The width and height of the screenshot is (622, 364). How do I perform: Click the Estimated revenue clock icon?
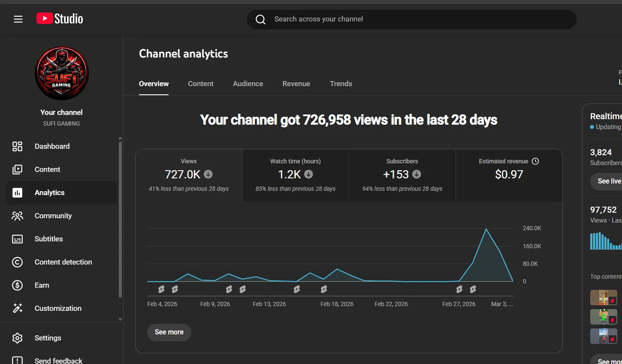[535, 161]
